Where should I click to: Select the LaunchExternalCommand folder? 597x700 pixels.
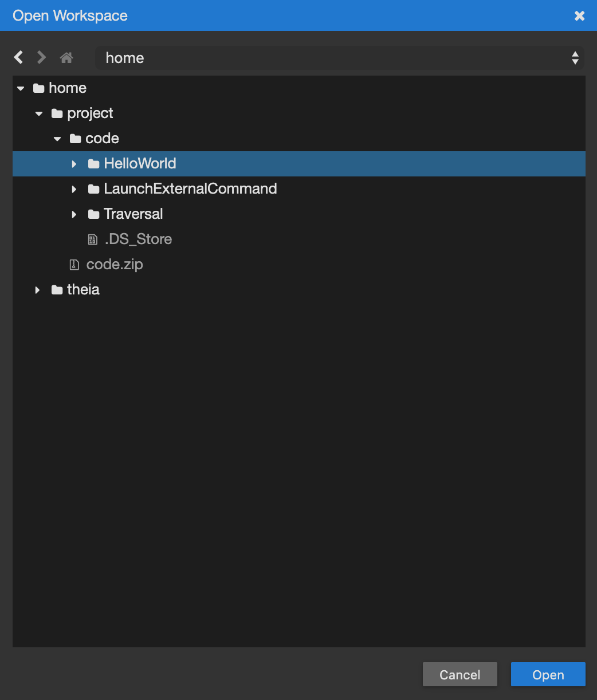(x=190, y=189)
